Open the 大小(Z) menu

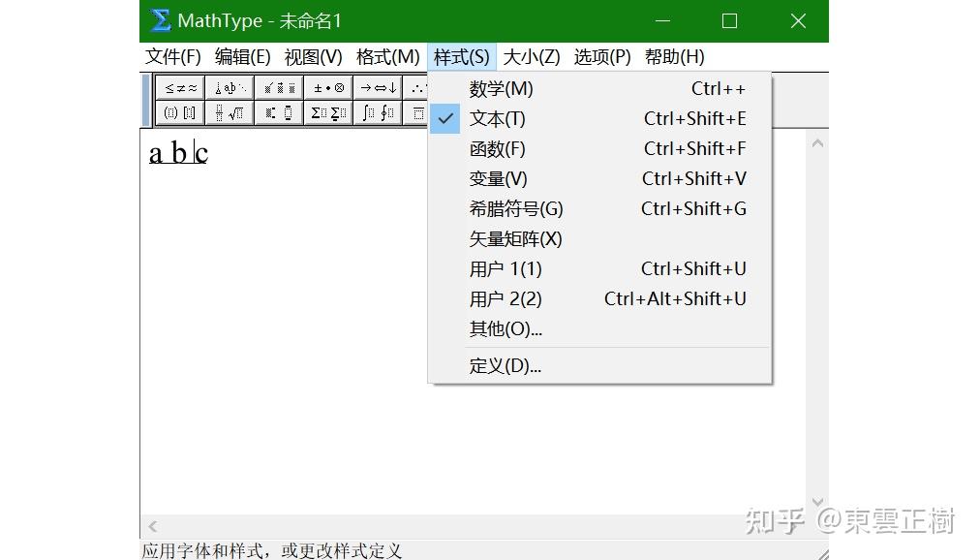(x=532, y=57)
